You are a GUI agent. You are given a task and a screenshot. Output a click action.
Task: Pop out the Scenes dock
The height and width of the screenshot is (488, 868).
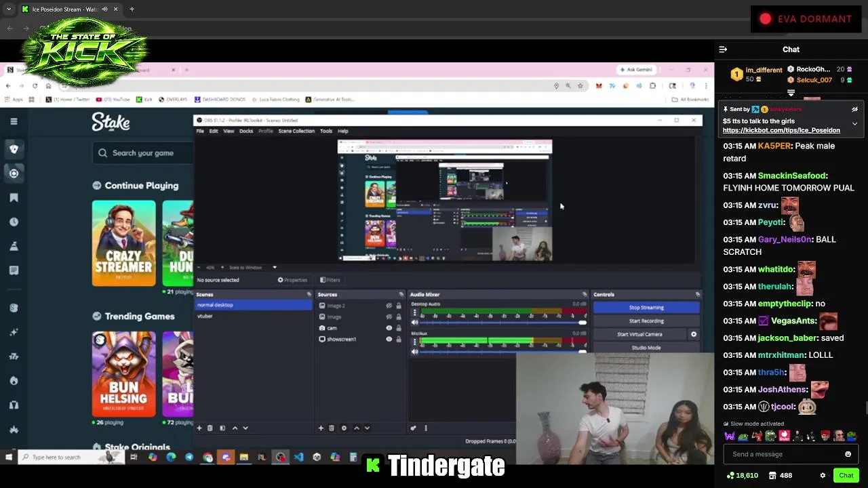pos(309,294)
